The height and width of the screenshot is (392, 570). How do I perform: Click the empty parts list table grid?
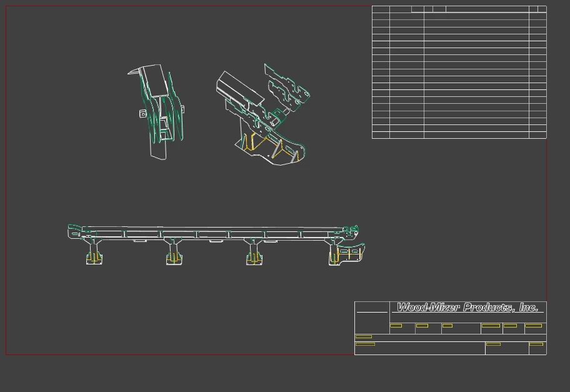click(459, 72)
